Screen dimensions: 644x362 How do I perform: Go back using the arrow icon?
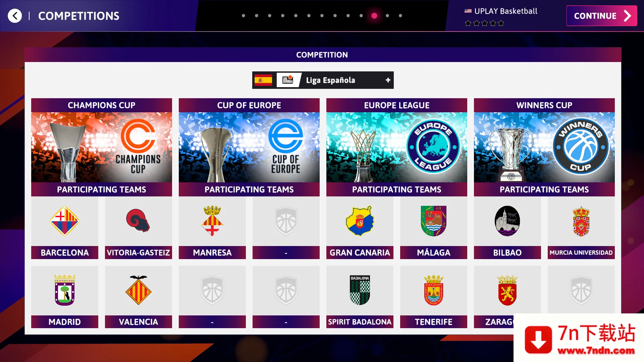[15, 16]
